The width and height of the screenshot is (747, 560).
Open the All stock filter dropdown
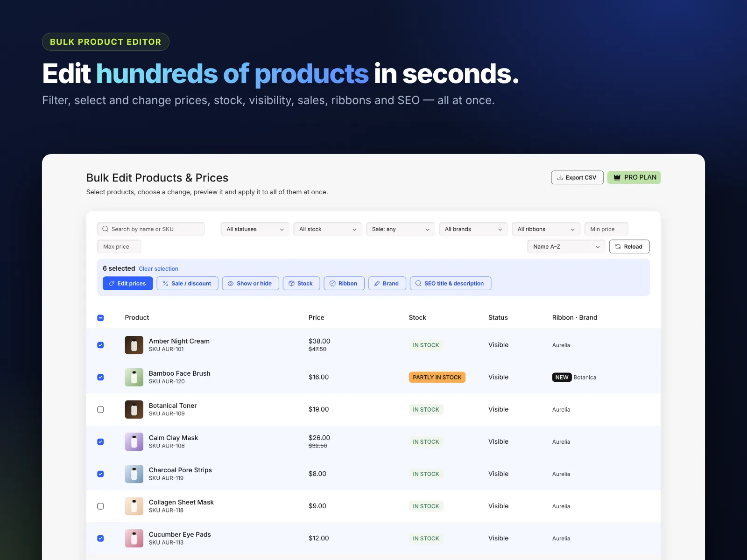pyautogui.click(x=328, y=229)
